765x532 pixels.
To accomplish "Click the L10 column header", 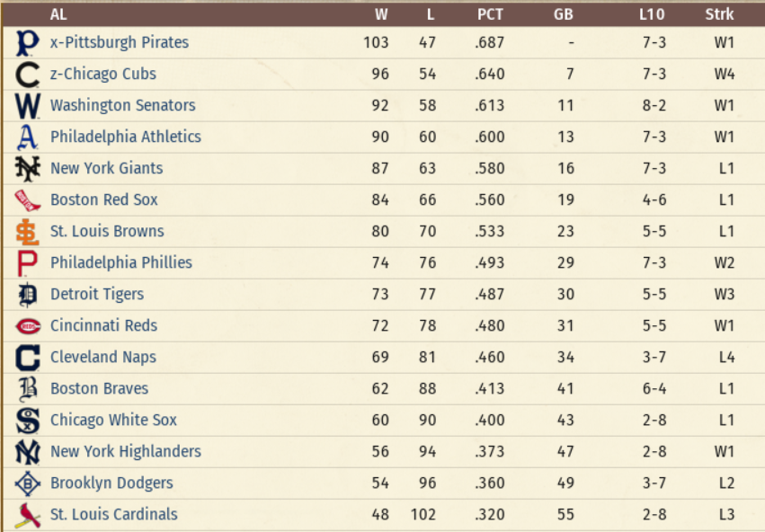I will pyautogui.click(x=652, y=13).
